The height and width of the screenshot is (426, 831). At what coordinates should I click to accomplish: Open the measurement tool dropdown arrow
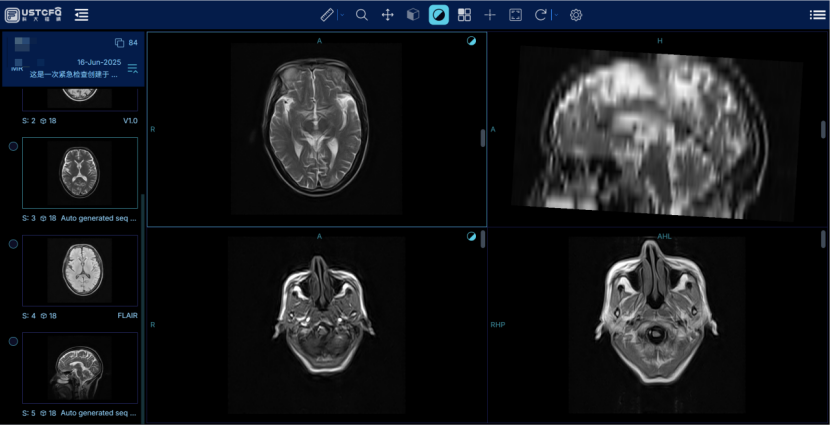click(341, 15)
